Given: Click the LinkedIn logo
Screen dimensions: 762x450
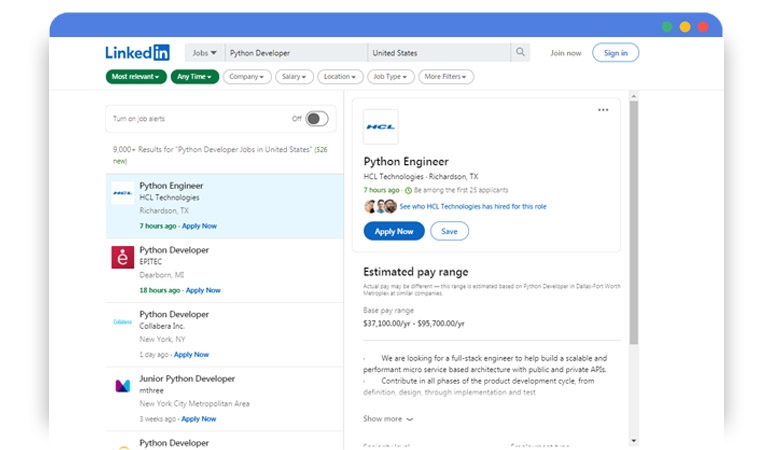Looking at the screenshot, I should pyautogui.click(x=137, y=53).
